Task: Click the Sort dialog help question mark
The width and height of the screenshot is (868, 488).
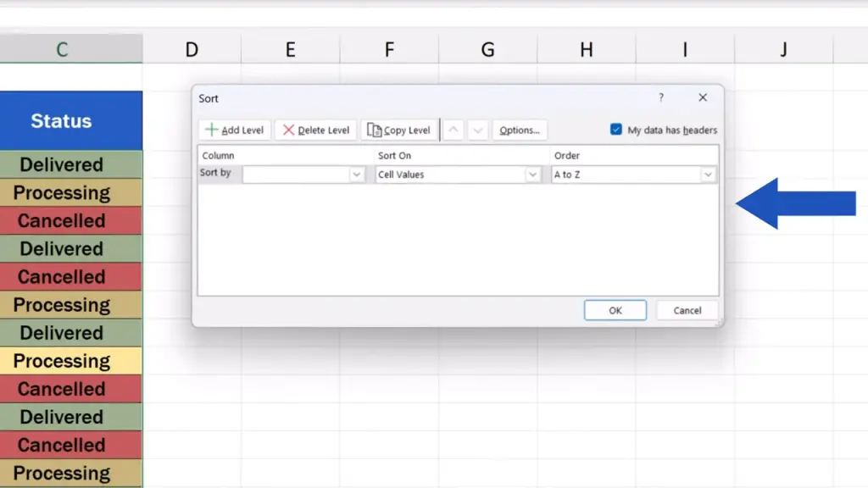Action: point(661,98)
